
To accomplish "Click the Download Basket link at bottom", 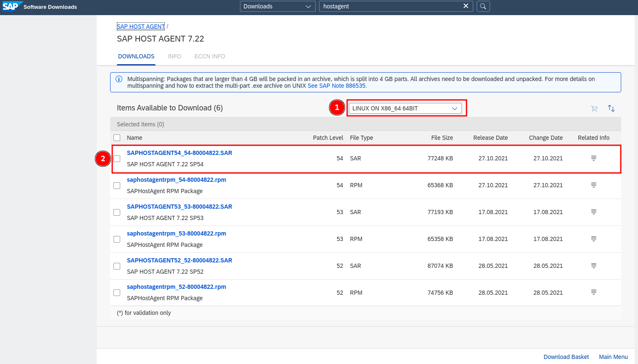I will pyautogui.click(x=566, y=357).
